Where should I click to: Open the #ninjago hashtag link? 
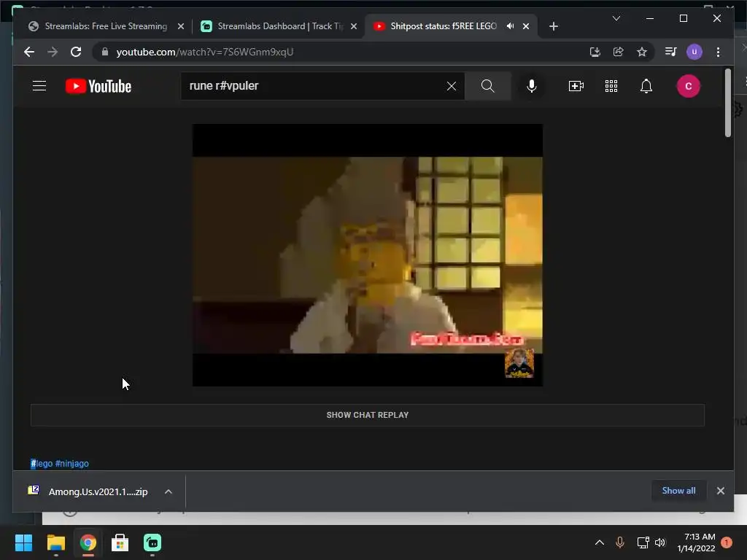[x=72, y=463]
